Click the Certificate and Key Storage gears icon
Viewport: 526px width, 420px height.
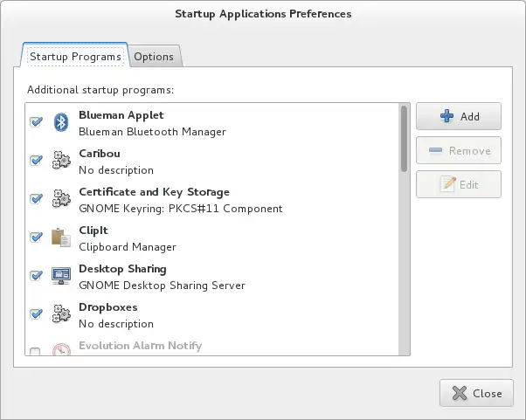coord(61,199)
